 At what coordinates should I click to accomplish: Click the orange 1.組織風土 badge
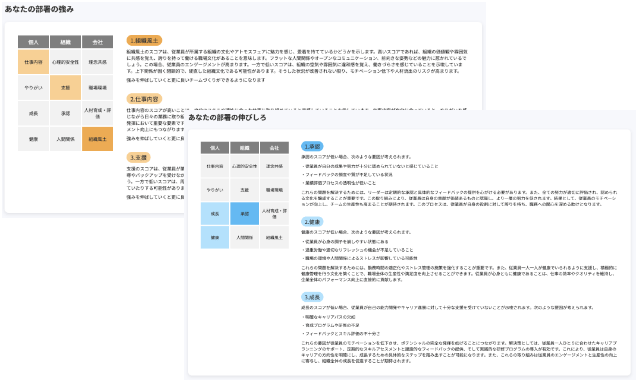click(144, 40)
